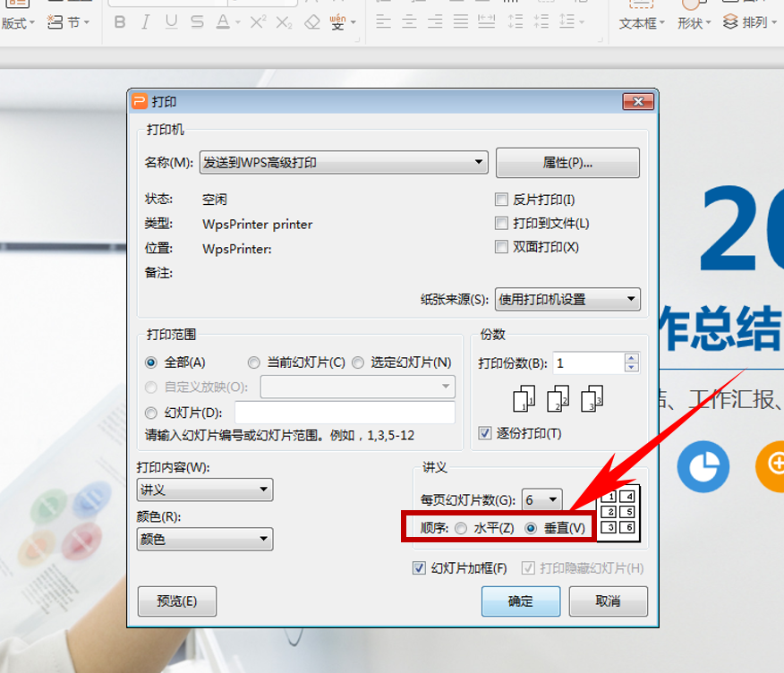784x673 pixels.
Task: Enable 打印到文件 checkbox
Action: (x=501, y=223)
